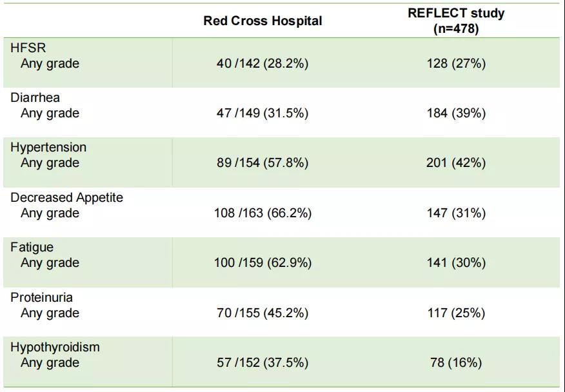Screen dimensions: 565x392
Task: Click the 128 (27%) REFLECT value
Action: tap(455, 63)
